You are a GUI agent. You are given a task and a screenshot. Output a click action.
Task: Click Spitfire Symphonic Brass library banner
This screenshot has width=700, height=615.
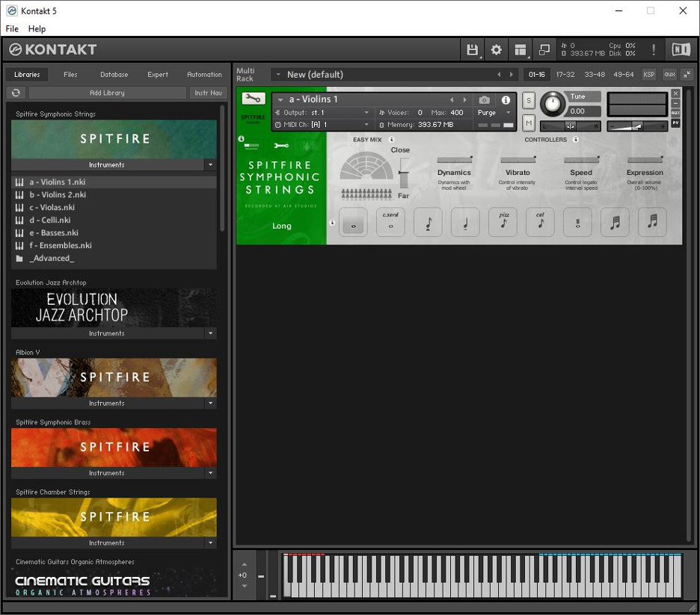point(114,448)
